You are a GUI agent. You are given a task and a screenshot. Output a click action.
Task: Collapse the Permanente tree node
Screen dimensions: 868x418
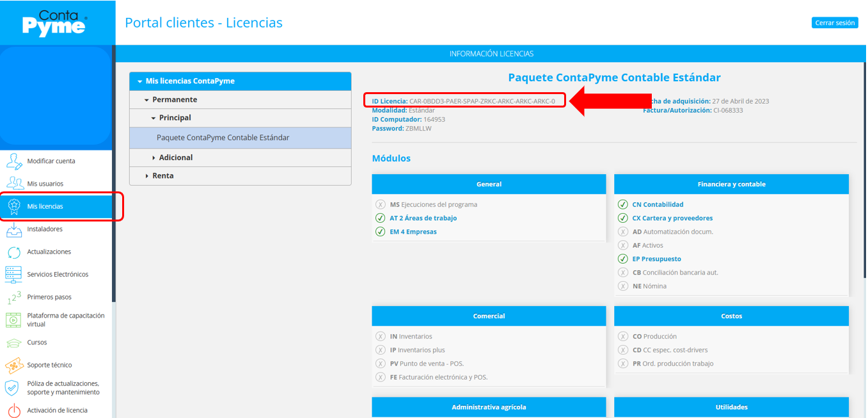241,100
